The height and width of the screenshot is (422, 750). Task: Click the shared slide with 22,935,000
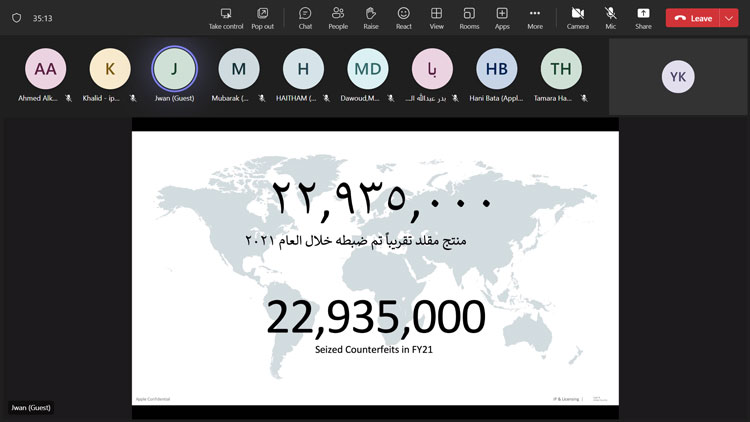[x=375, y=268]
